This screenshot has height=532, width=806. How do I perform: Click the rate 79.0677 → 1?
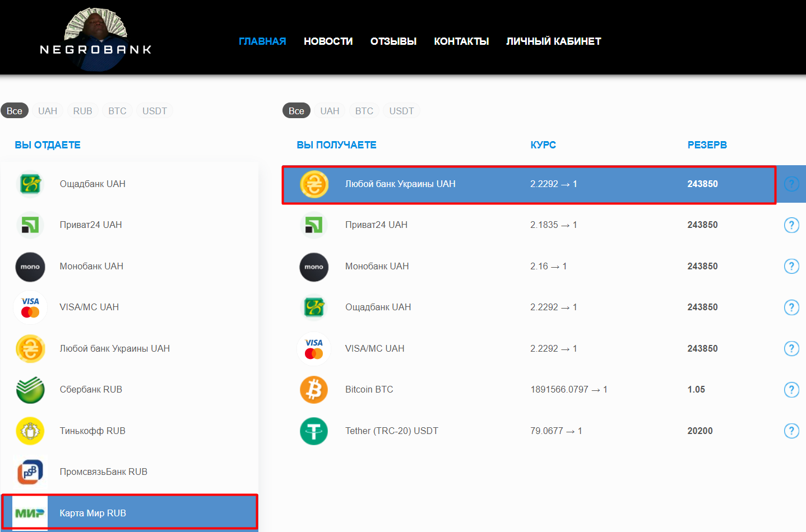[556, 431]
